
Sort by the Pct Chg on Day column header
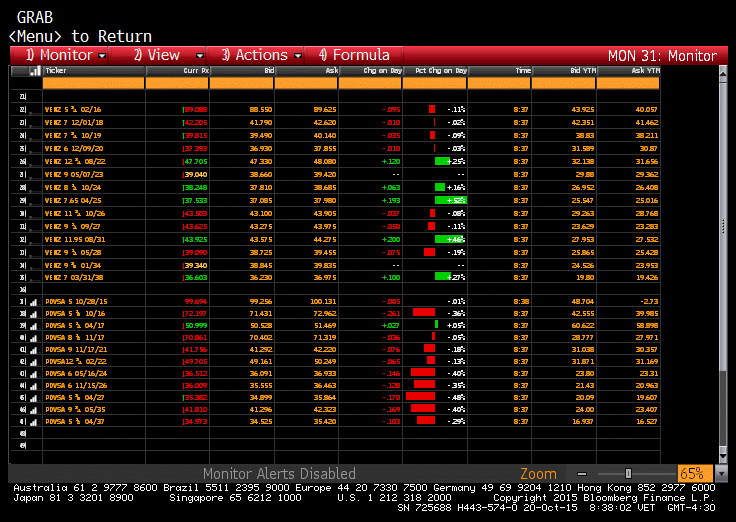tap(435, 71)
